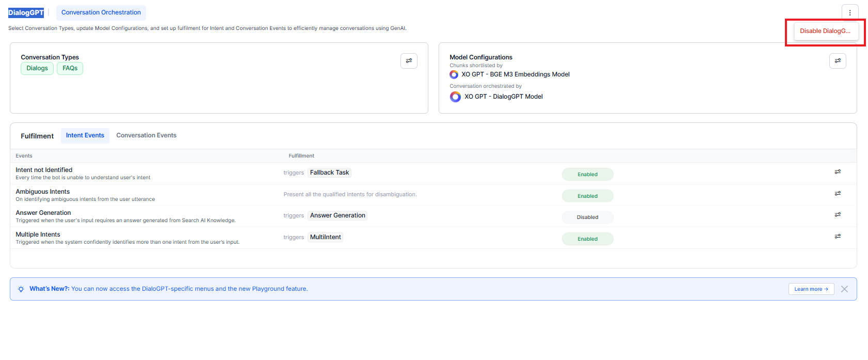
Task: Click Enabled status for Ambiguous Intents
Action: [587, 196]
